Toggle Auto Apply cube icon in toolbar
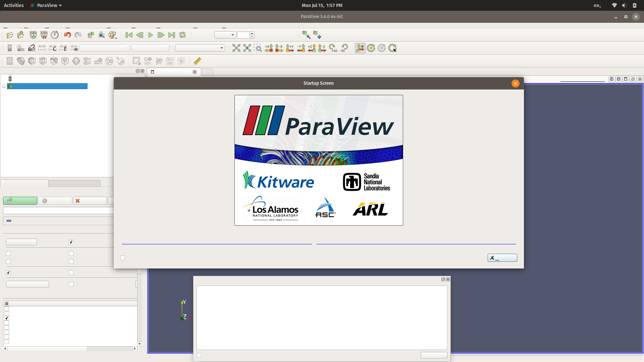644x362 pixels. tap(91, 35)
